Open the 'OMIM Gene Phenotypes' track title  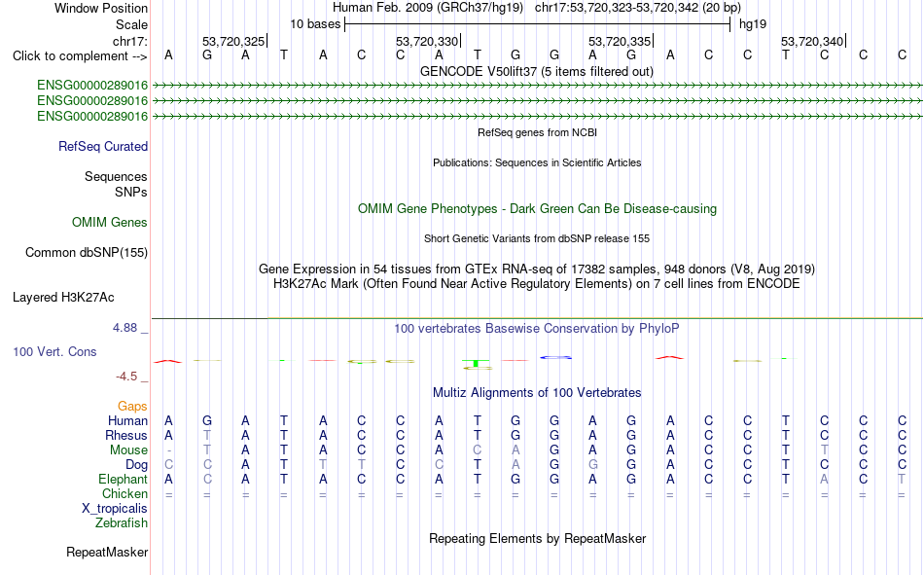[x=537, y=209]
